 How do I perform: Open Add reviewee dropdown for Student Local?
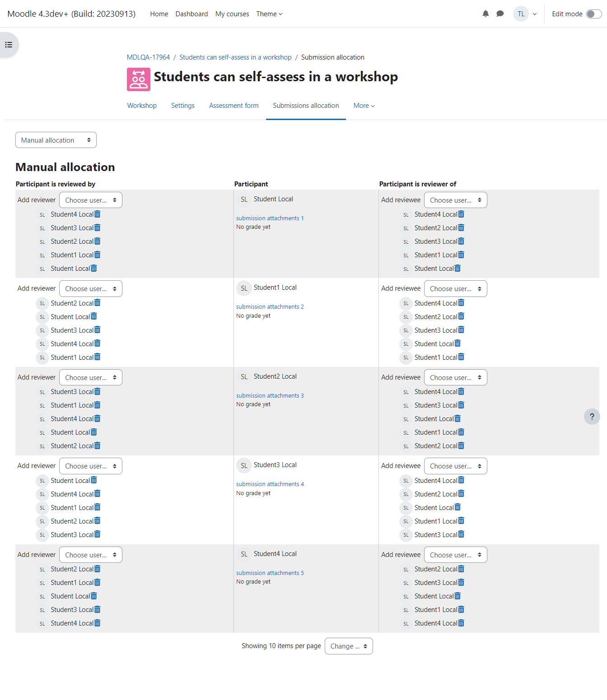[x=456, y=200]
